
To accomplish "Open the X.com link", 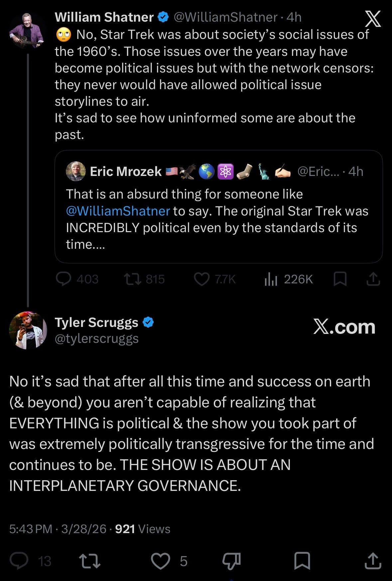I will coord(344,327).
